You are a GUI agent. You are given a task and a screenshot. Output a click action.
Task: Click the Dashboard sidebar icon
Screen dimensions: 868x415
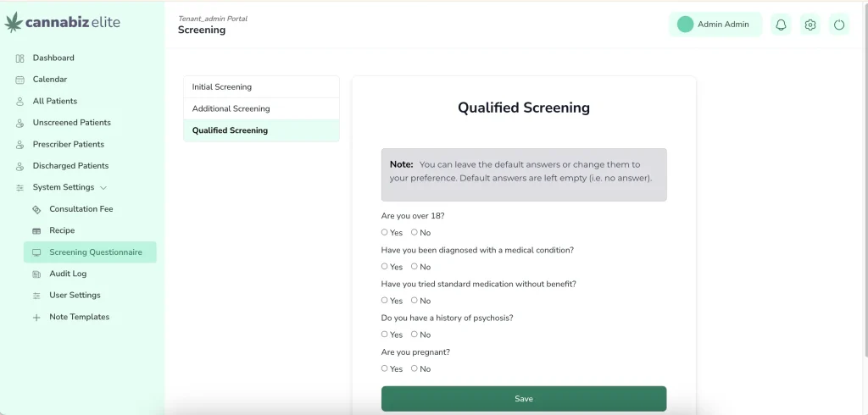tap(20, 58)
